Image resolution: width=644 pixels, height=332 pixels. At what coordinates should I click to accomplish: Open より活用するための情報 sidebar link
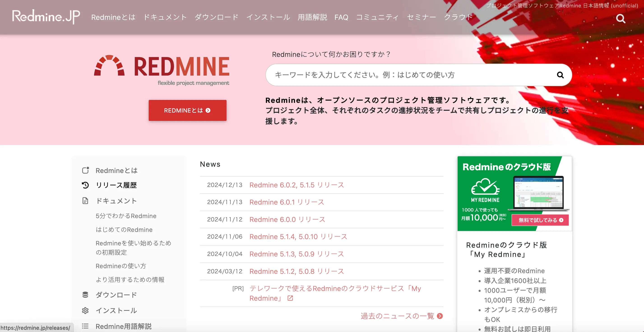[x=130, y=279]
